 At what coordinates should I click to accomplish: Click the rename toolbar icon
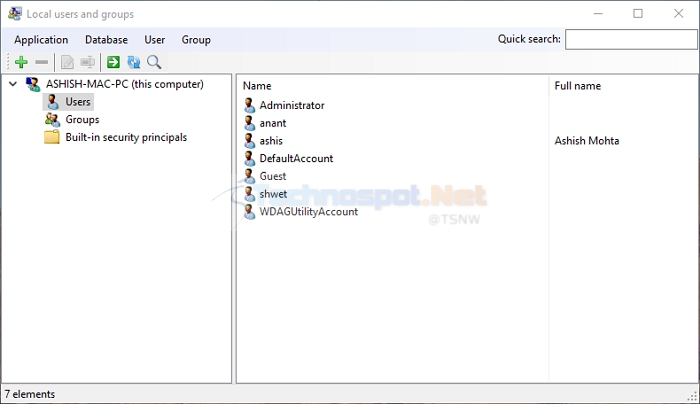click(88, 62)
